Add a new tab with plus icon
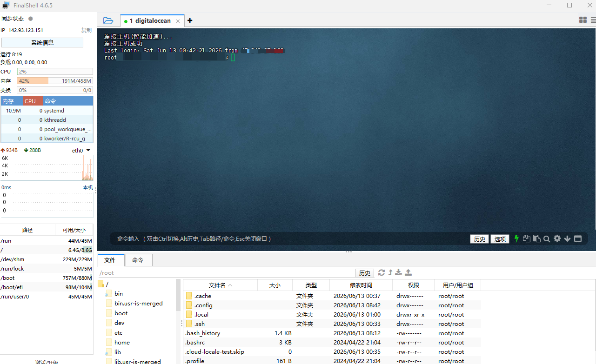Image resolution: width=596 pixels, height=364 pixels. (x=190, y=20)
